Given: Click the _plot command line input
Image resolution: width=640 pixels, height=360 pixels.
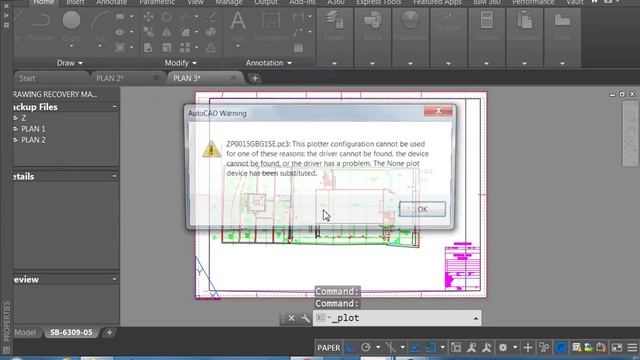Looking at the screenshot, I should 397,318.
